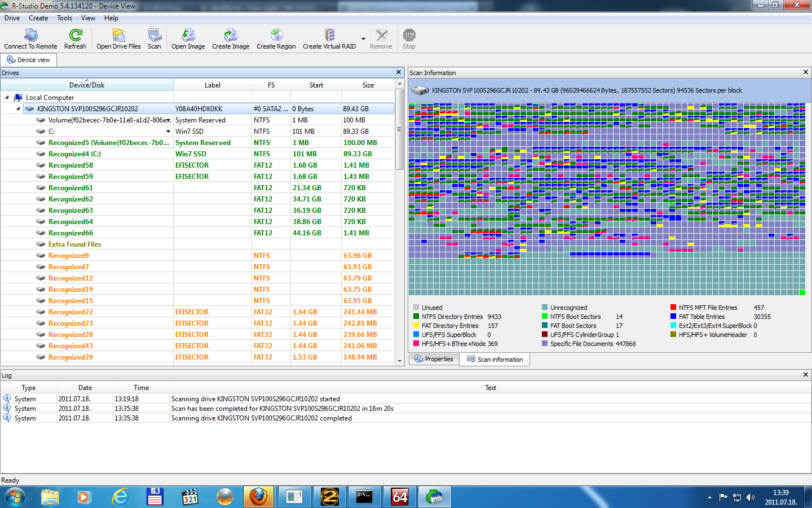Screen dimensions: 812x508
Task: Open the Help menu
Action: tap(111, 18)
